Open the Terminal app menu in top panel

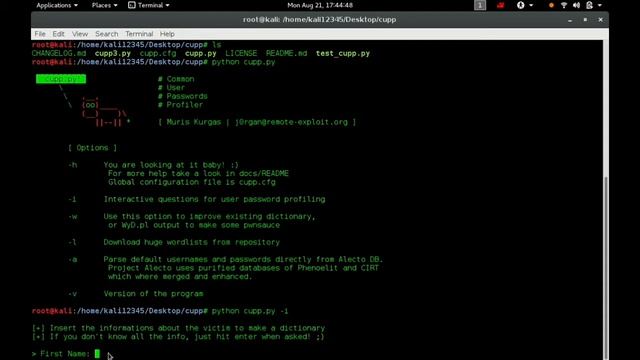(x=149, y=5)
